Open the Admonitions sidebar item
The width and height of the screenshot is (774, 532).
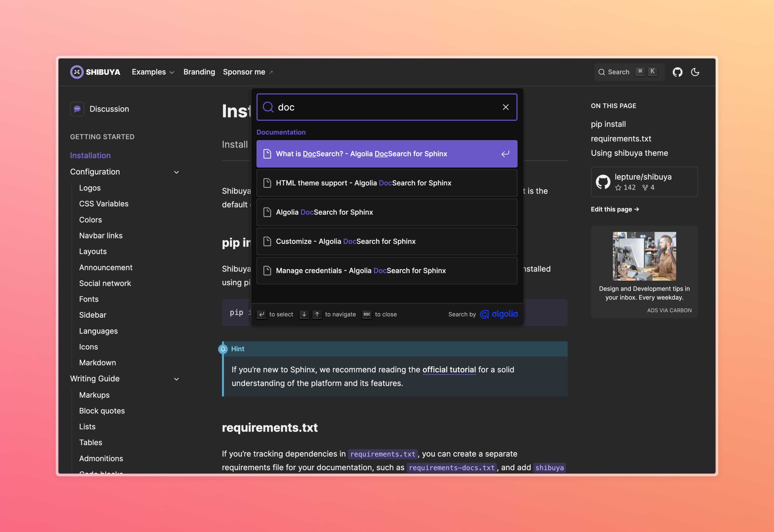[x=101, y=458]
